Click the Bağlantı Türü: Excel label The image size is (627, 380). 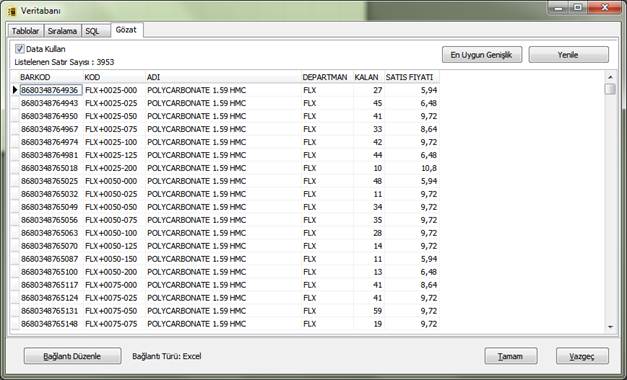click(167, 356)
